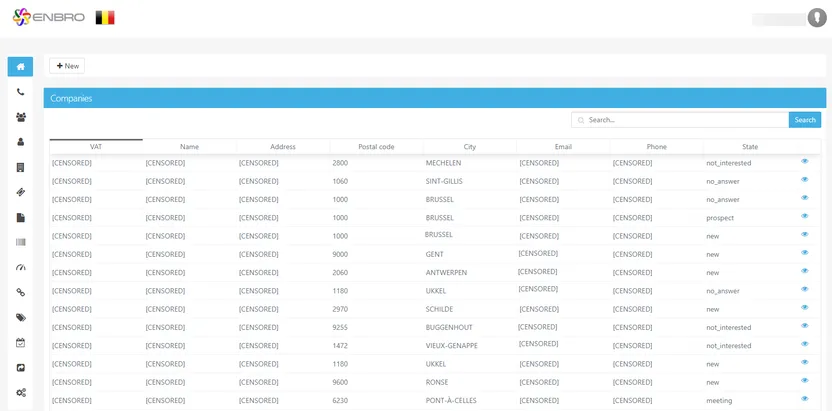Select the PONT-À-CELLES city cell
Screen dimensions: 832x411
click(451, 400)
